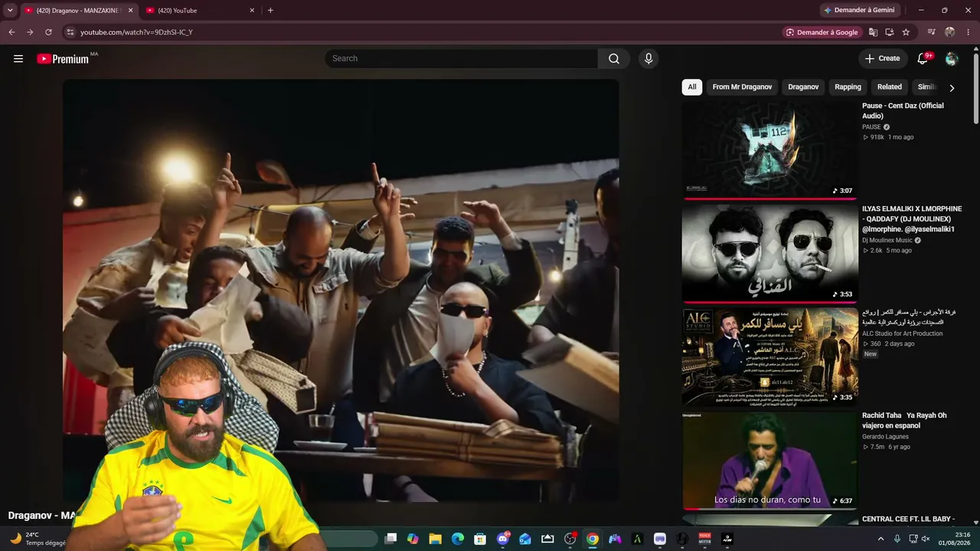Open File Explorer from taskbar
980x551 pixels.
435,539
